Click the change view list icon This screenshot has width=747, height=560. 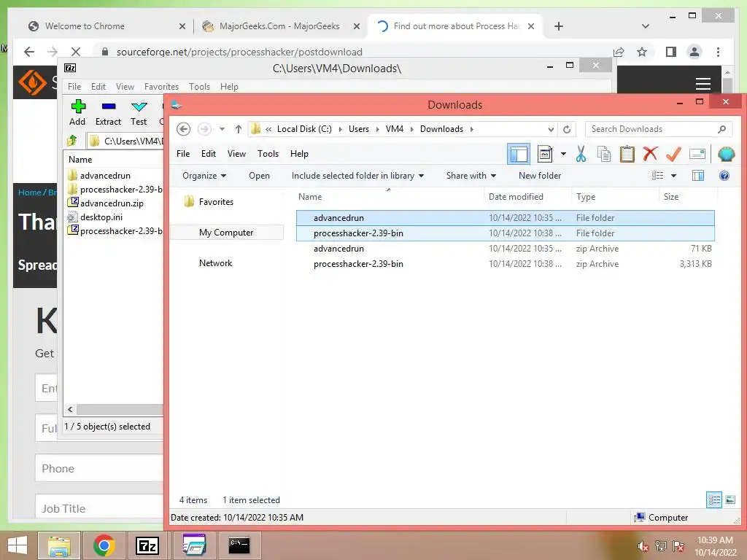(657, 176)
